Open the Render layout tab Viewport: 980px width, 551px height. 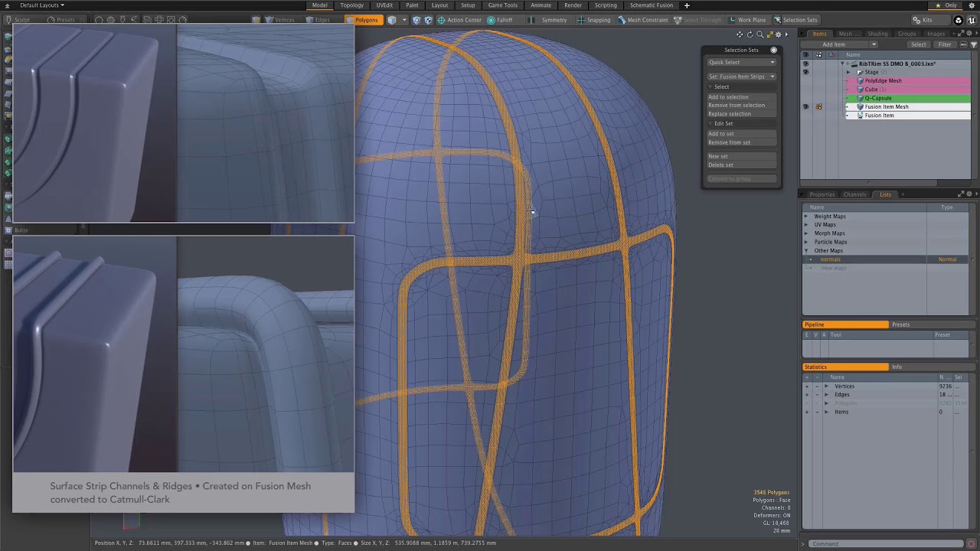573,5
